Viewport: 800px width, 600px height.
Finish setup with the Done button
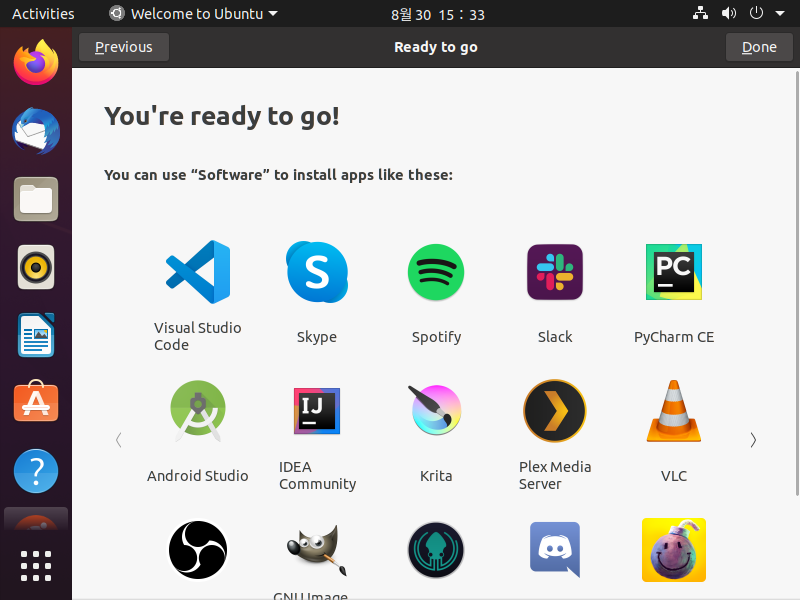pos(759,47)
